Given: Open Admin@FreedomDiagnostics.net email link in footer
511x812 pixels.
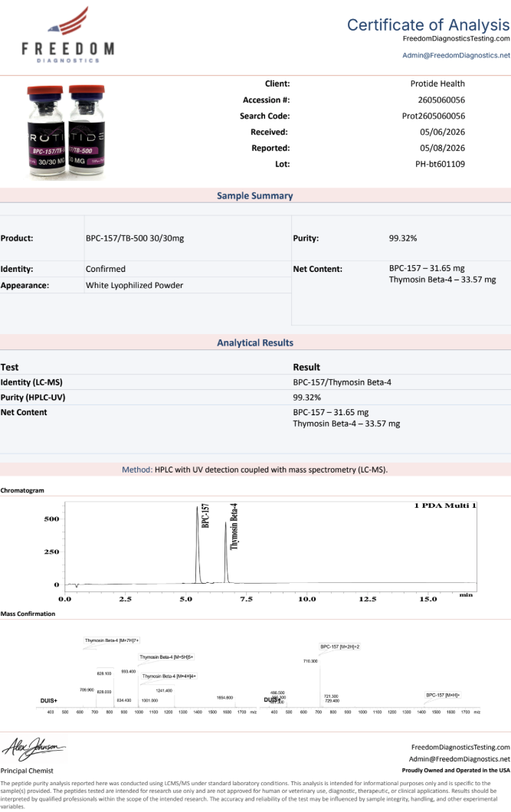Looking at the screenshot, I should click(460, 759).
